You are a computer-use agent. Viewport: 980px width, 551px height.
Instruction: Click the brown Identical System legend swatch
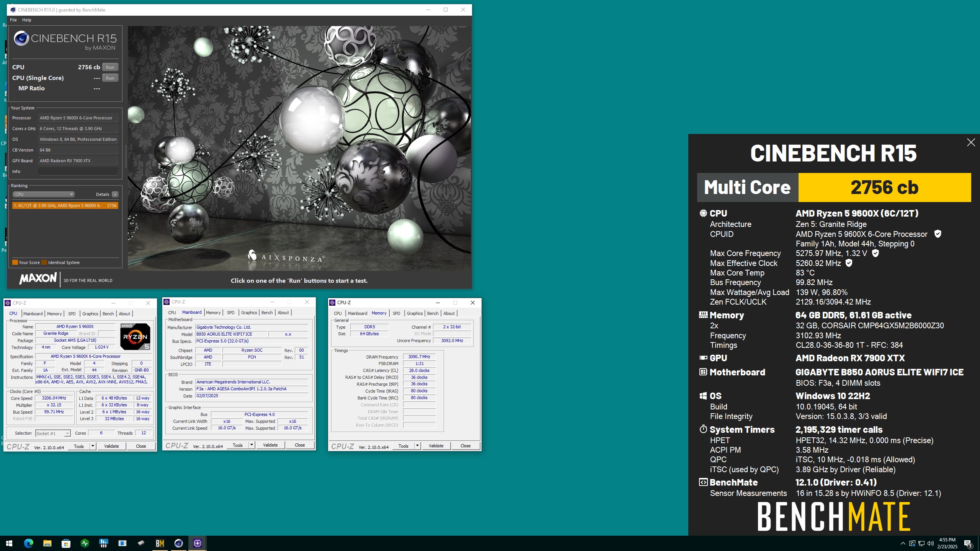44,262
